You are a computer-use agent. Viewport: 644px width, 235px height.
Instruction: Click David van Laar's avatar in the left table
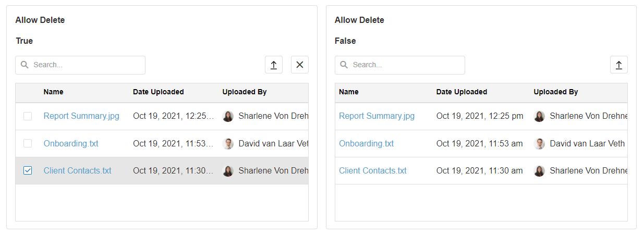tap(228, 144)
